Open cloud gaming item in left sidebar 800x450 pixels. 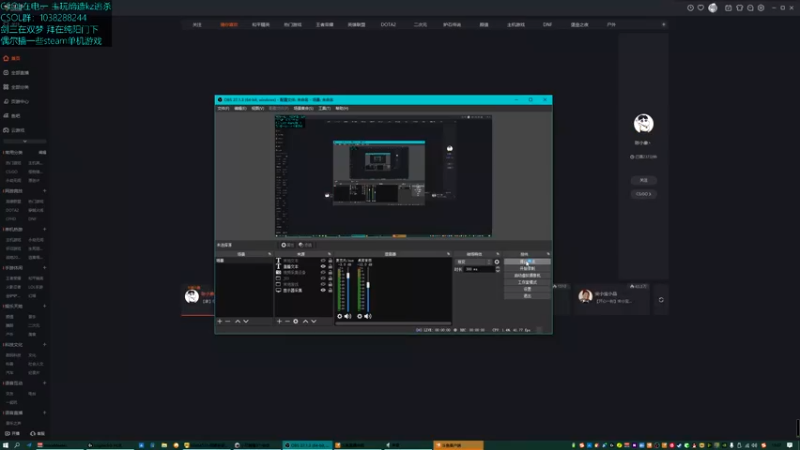pyautogui.click(x=14, y=130)
